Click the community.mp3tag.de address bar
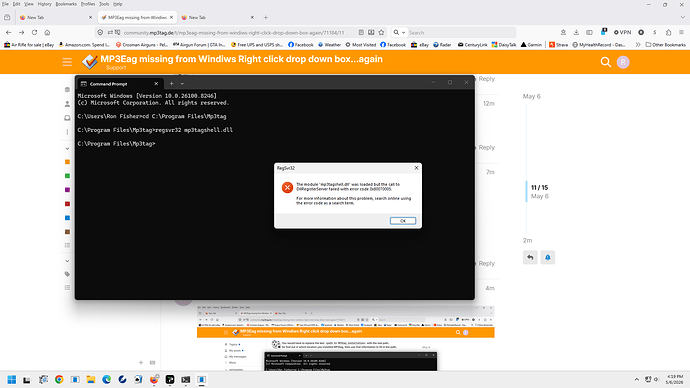690x388 pixels. [233, 33]
